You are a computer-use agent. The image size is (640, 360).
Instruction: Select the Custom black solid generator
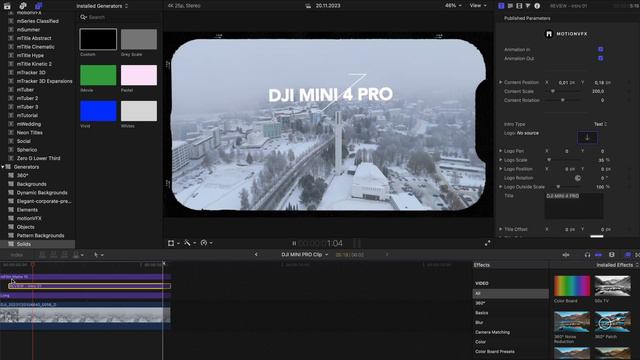(x=98, y=39)
